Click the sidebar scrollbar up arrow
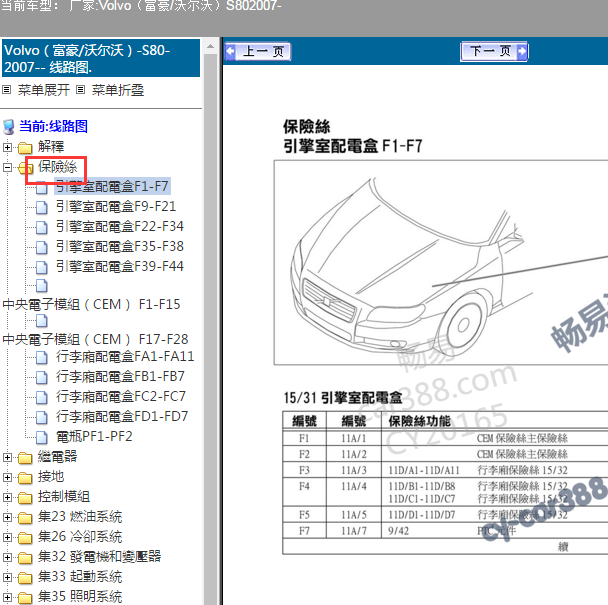The width and height of the screenshot is (608, 605). pos(210,47)
